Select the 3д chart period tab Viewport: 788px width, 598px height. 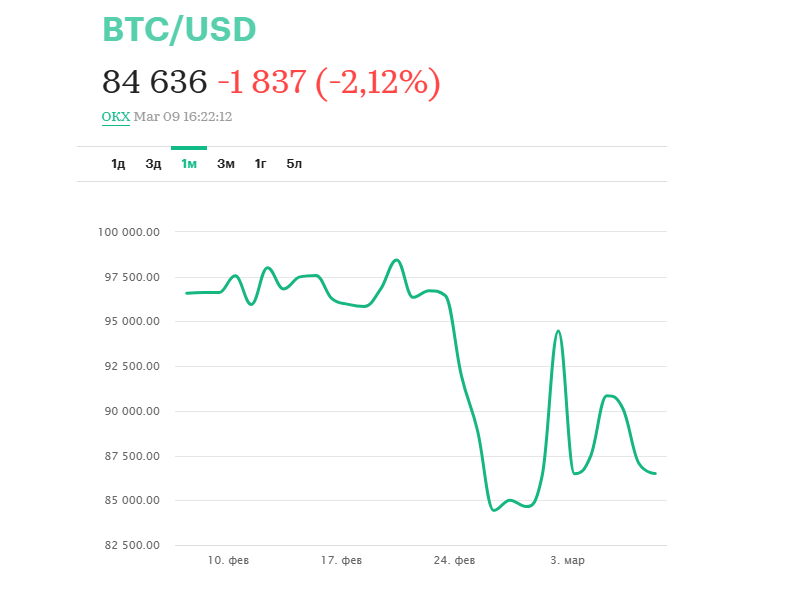tap(153, 164)
